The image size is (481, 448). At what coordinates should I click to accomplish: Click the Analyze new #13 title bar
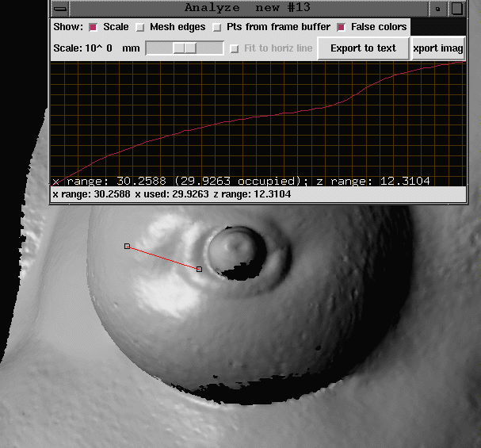(x=244, y=8)
